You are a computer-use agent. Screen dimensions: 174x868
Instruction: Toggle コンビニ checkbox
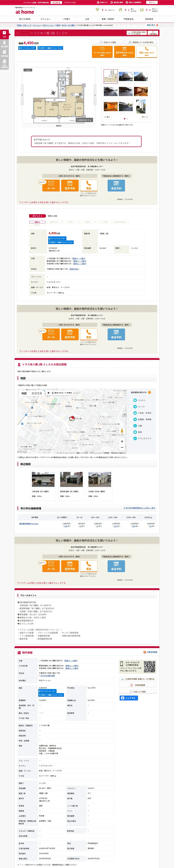coord(130,400)
